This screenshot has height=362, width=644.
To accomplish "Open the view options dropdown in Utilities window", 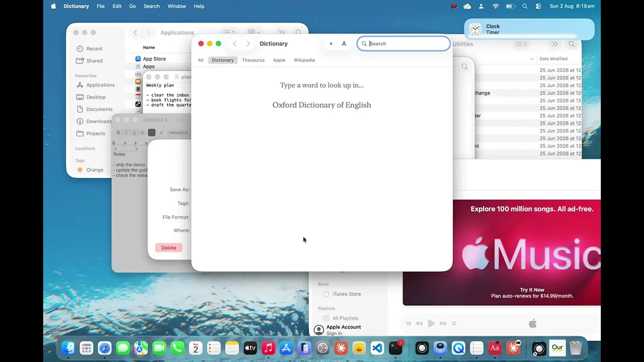I will (x=521, y=44).
